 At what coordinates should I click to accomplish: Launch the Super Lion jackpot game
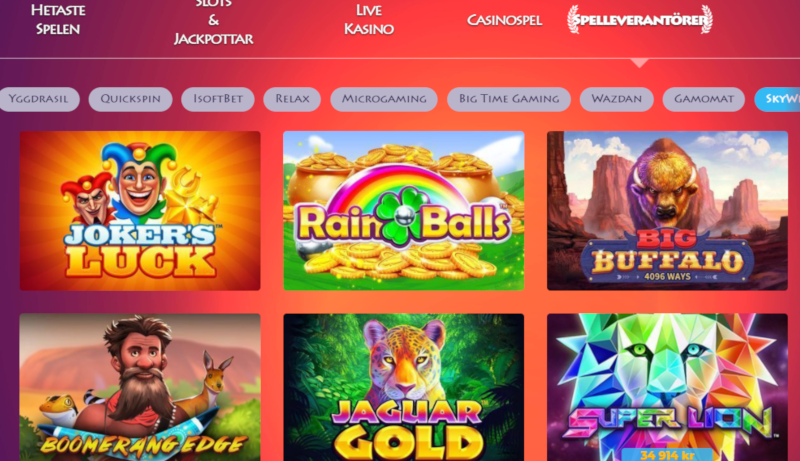[x=667, y=387]
